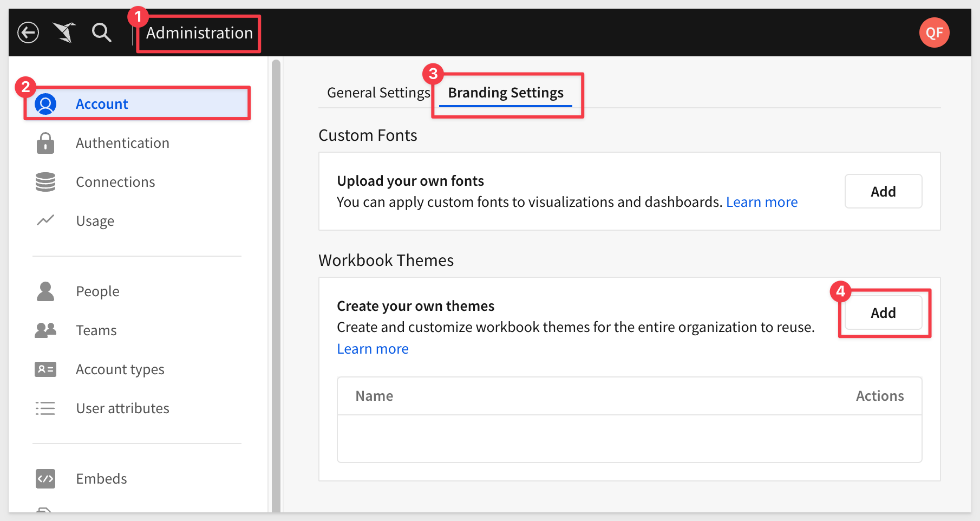The height and width of the screenshot is (521, 980).
Task: Add a custom font
Action: pos(883,191)
